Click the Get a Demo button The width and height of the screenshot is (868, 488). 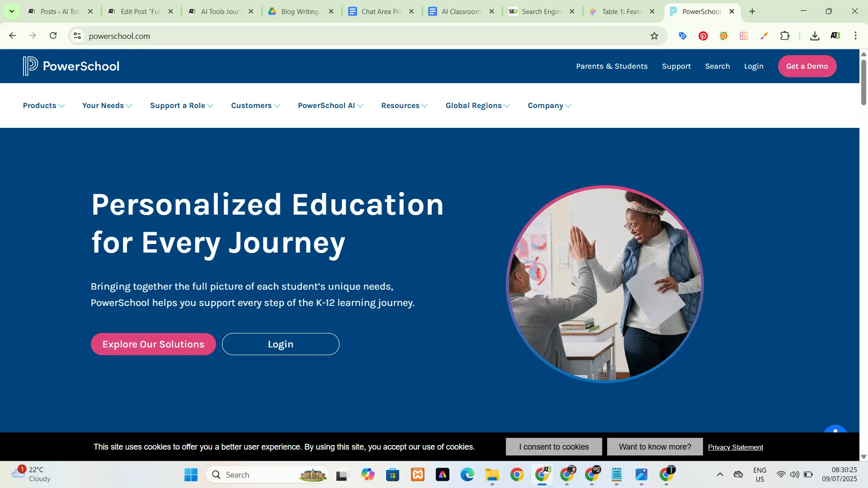point(807,66)
